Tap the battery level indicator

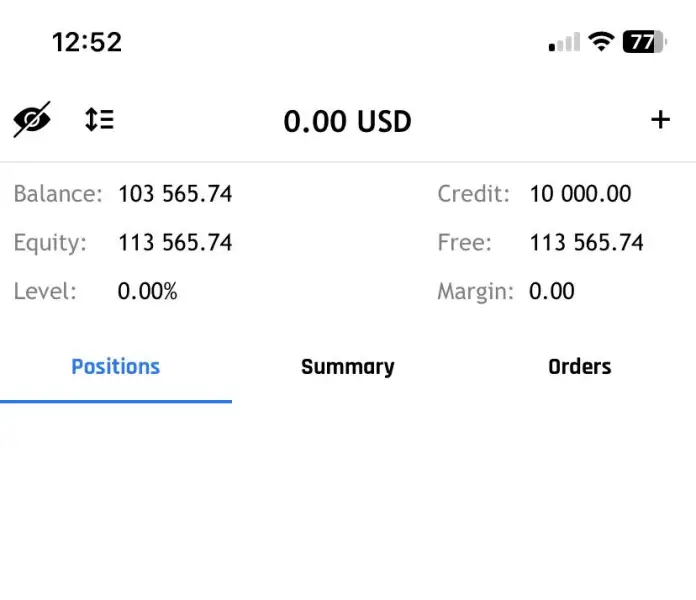pos(643,42)
